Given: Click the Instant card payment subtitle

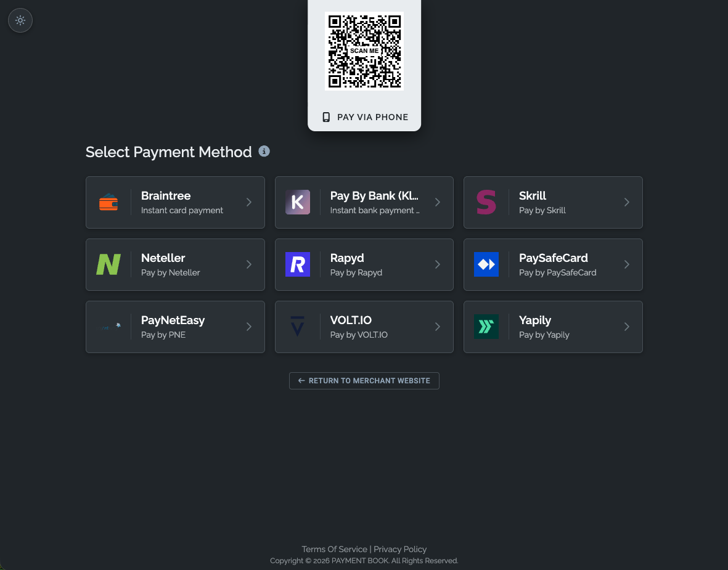Looking at the screenshot, I should pos(182,210).
